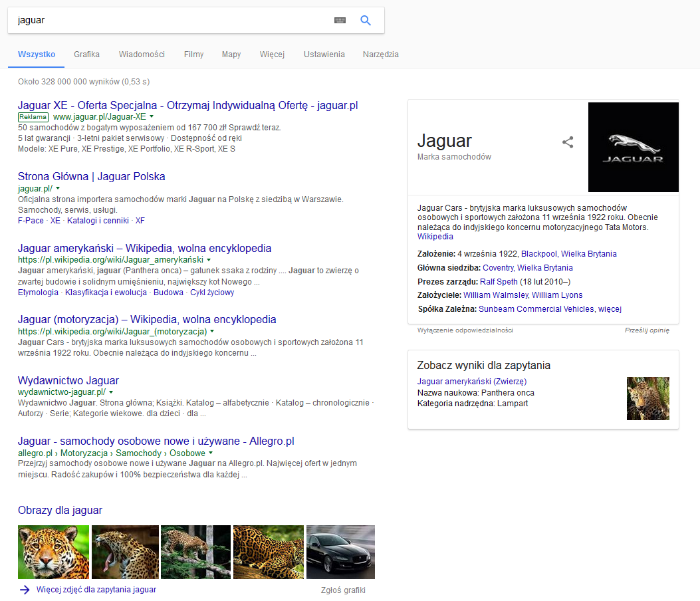
Task: Open Ralf Speth link
Action: coord(499,282)
